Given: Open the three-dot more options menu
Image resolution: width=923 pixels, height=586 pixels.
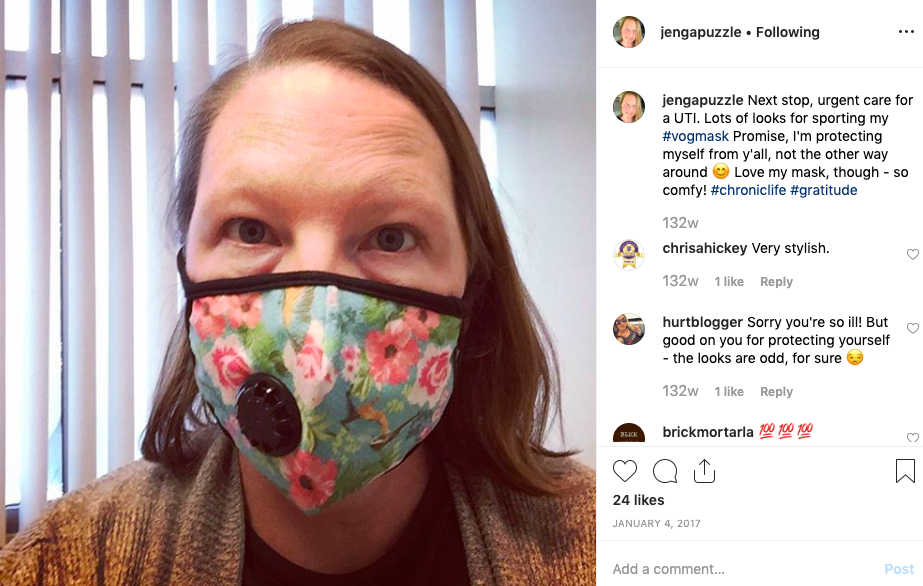Looking at the screenshot, I should click(x=906, y=32).
